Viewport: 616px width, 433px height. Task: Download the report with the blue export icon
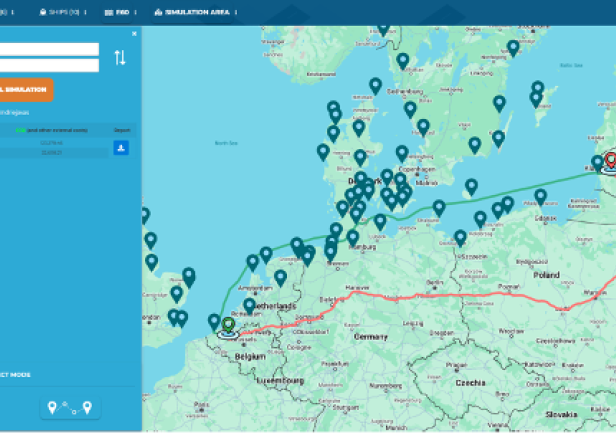[x=121, y=148]
